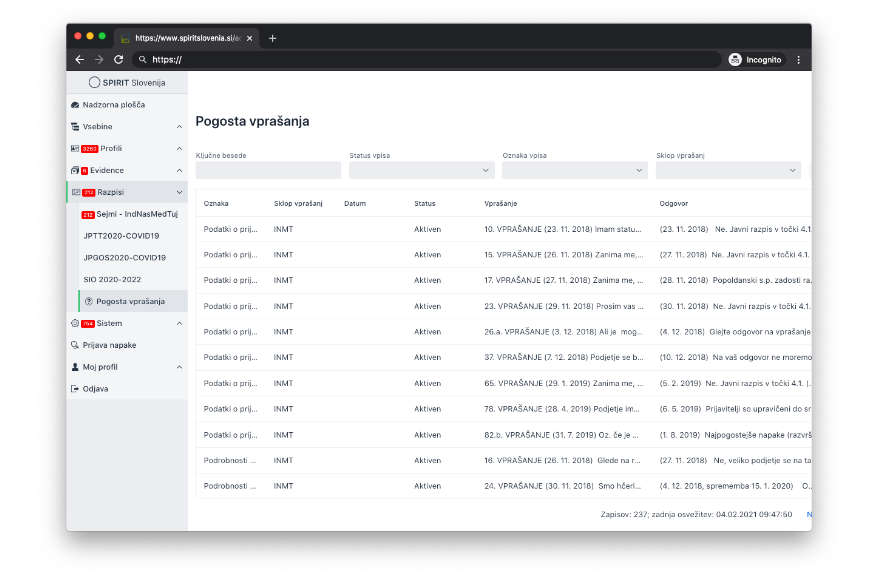878x576 pixels.
Task: Click the Vsebine sidebar icon
Action: [75, 127]
